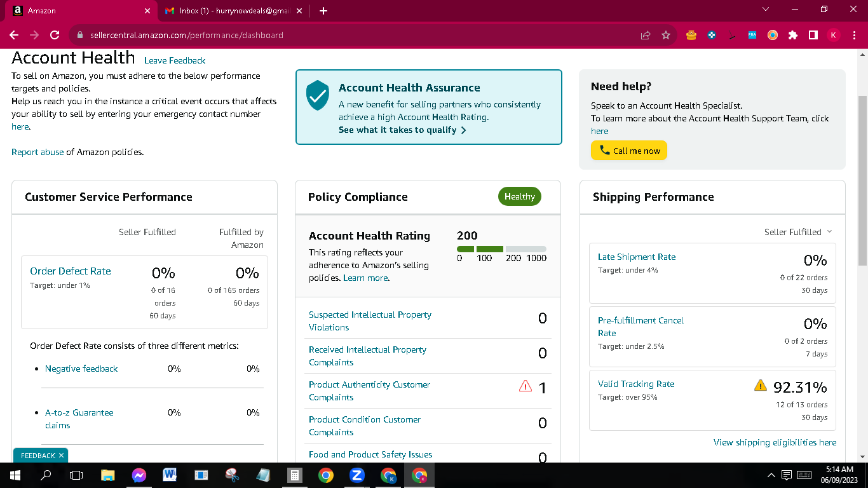
Task: Open Product Condition Customer Complaints
Action: [x=365, y=426]
